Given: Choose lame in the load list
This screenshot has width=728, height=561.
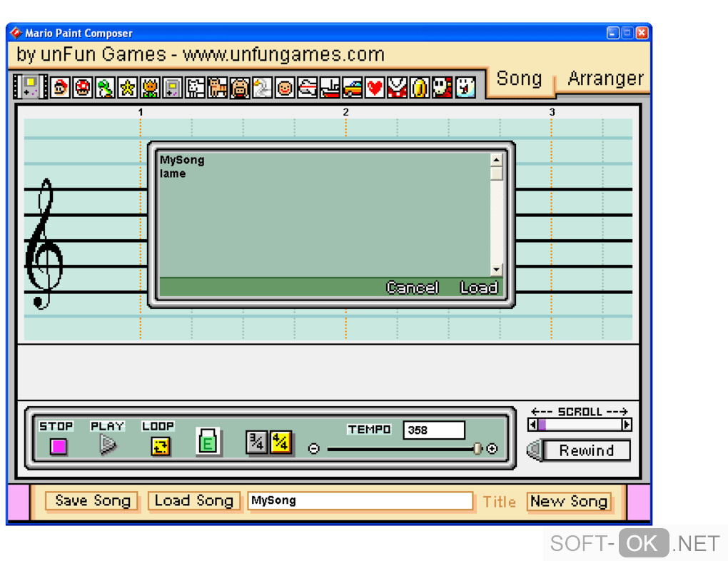Looking at the screenshot, I should pos(173,173).
